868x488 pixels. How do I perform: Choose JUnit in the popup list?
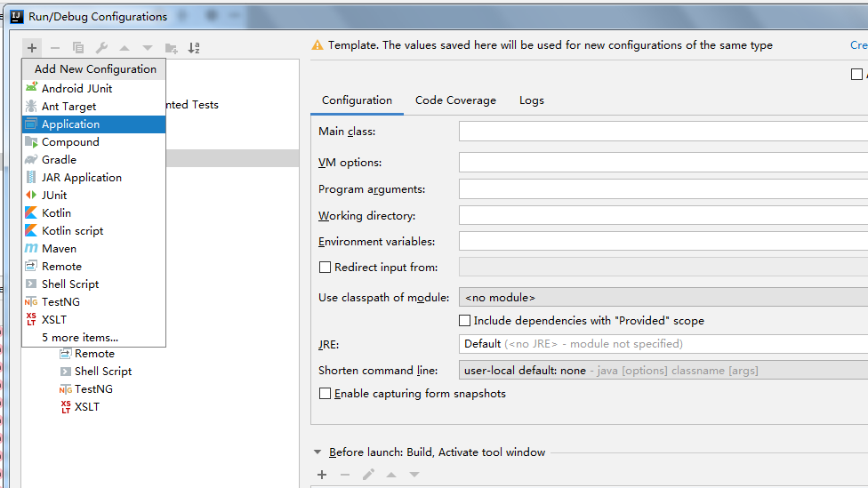(x=93, y=196)
